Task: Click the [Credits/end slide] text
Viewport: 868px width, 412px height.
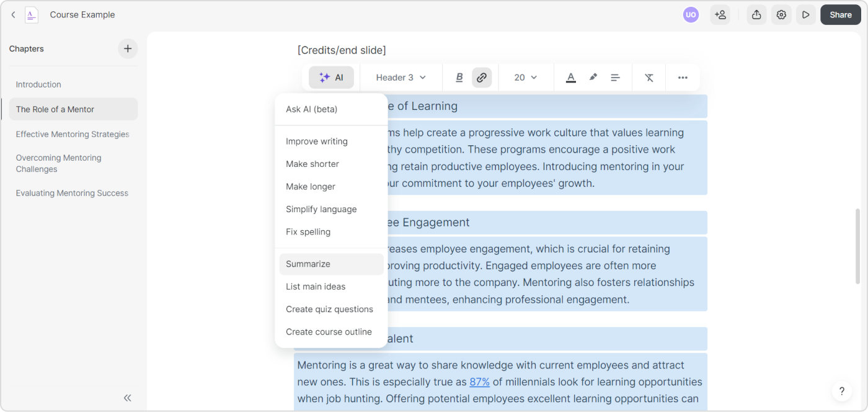Action: 342,50
